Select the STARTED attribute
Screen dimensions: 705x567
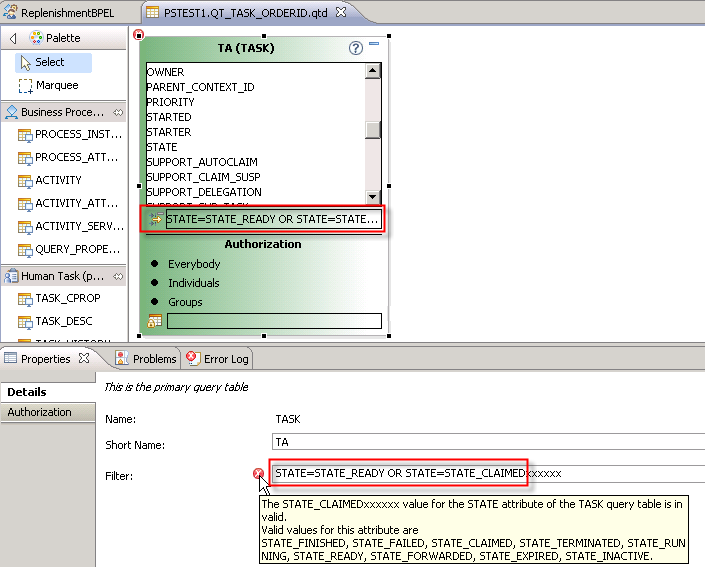169,117
